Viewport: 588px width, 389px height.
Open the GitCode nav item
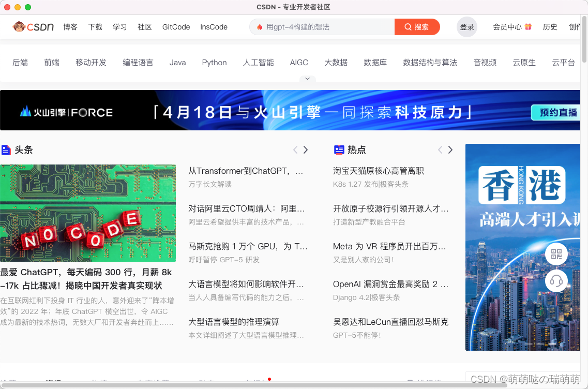tap(176, 27)
